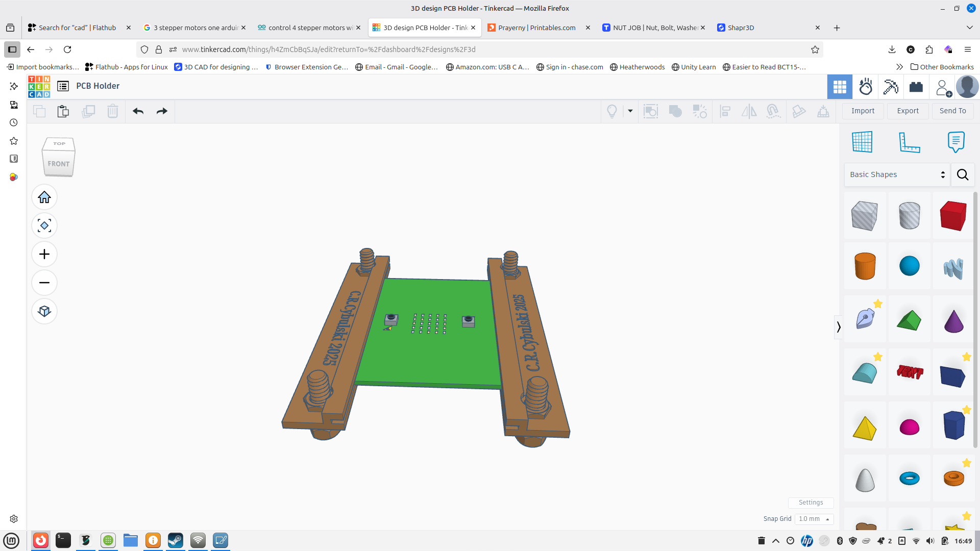
Task: Click the Export button
Action: 908,111
